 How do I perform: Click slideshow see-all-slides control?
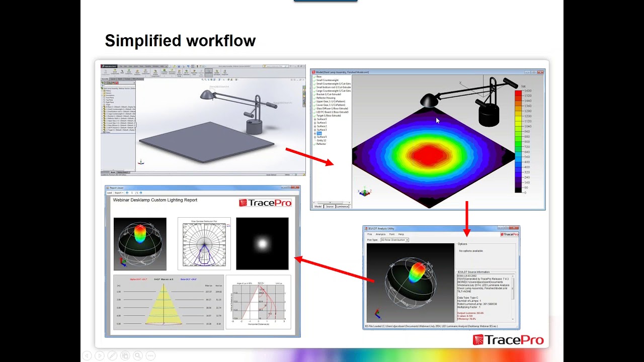coord(125,355)
